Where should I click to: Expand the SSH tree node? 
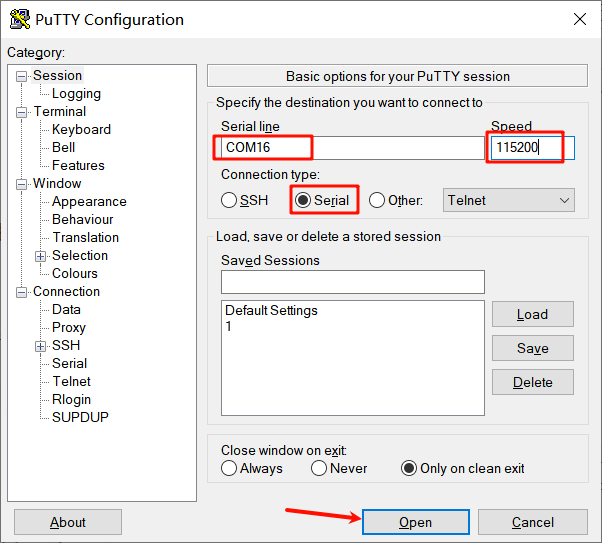pos(41,346)
